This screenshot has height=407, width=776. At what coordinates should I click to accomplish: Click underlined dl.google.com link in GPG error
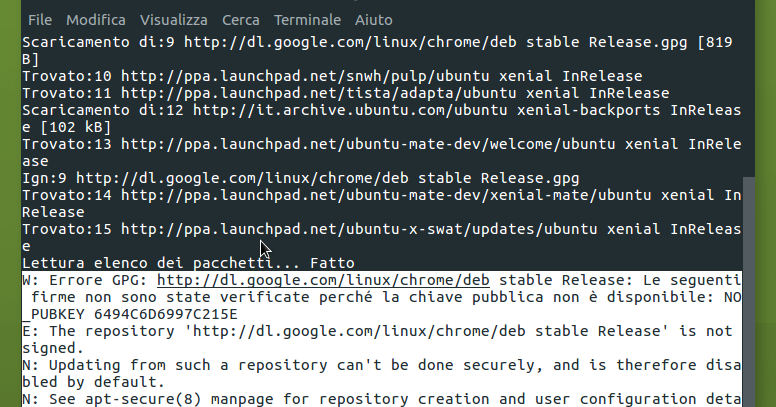pos(325,280)
